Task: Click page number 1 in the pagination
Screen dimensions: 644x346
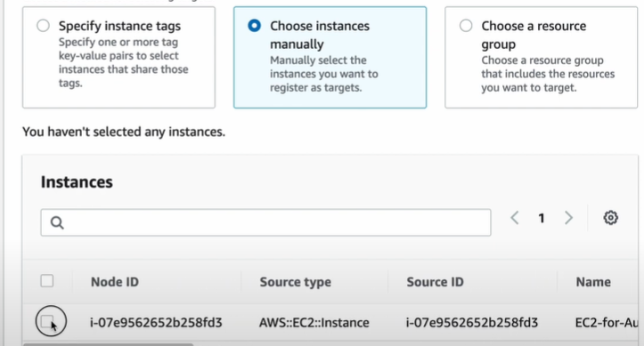Action: click(x=542, y=218)
